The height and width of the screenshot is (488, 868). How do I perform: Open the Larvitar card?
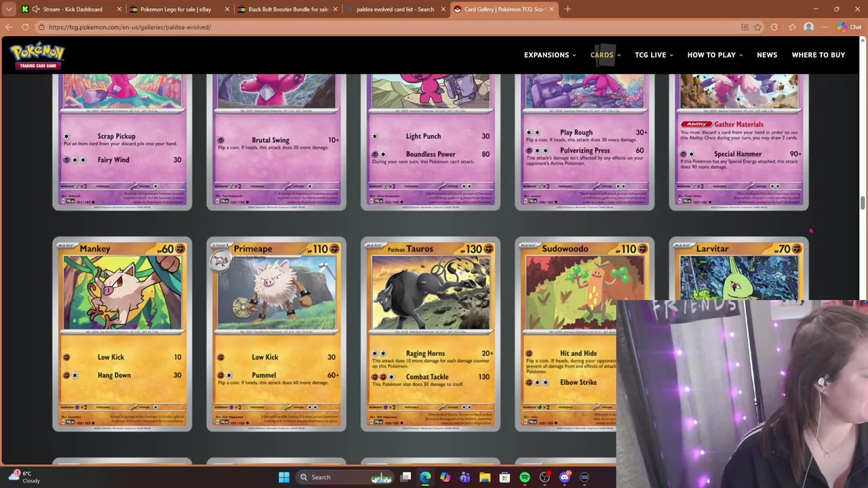(x=739, y=268)
